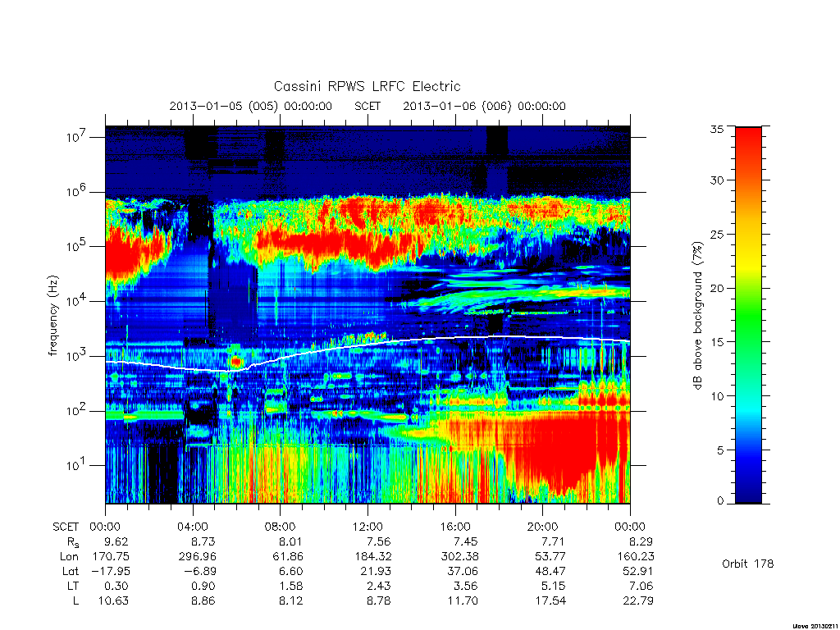This screenshot has width=840, height=630.
Task: Click the 'Orbit 178' label
Action: point(748,564)
